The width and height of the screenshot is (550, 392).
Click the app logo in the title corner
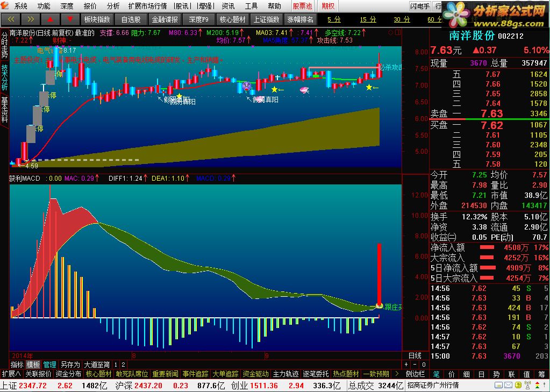point(4,5)
